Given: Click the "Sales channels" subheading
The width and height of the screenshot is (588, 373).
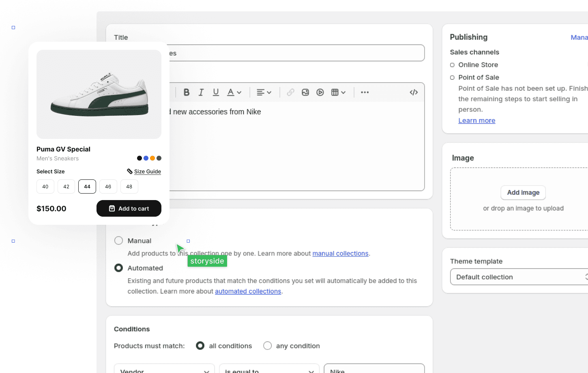Looking at the screenshot, I should tap(474, 52).
